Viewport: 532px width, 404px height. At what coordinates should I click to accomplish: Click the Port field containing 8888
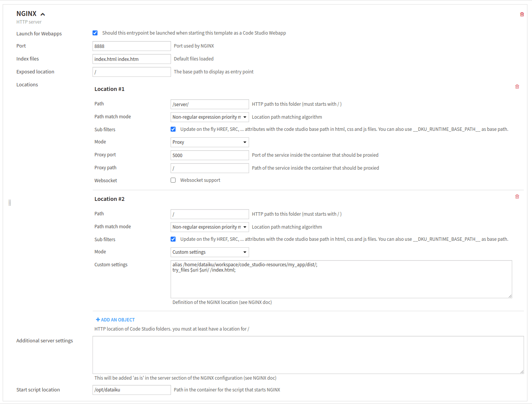(x=131, y=46)
